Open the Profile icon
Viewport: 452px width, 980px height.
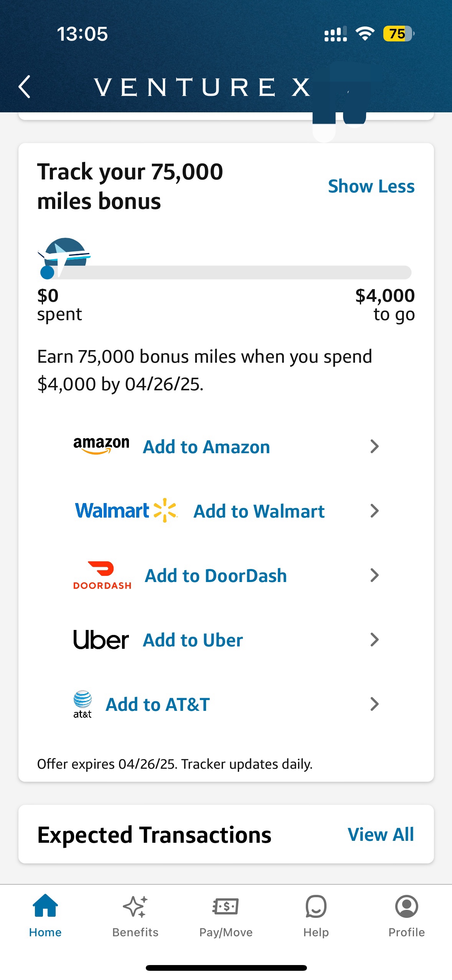click(406, 907)
